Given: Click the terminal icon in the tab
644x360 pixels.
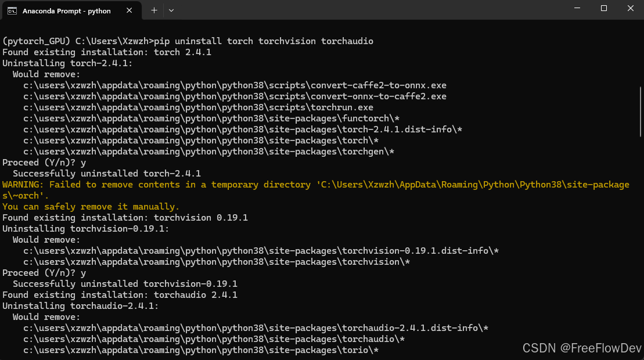Looking at the screenshot, I should [x=12, y=10].
